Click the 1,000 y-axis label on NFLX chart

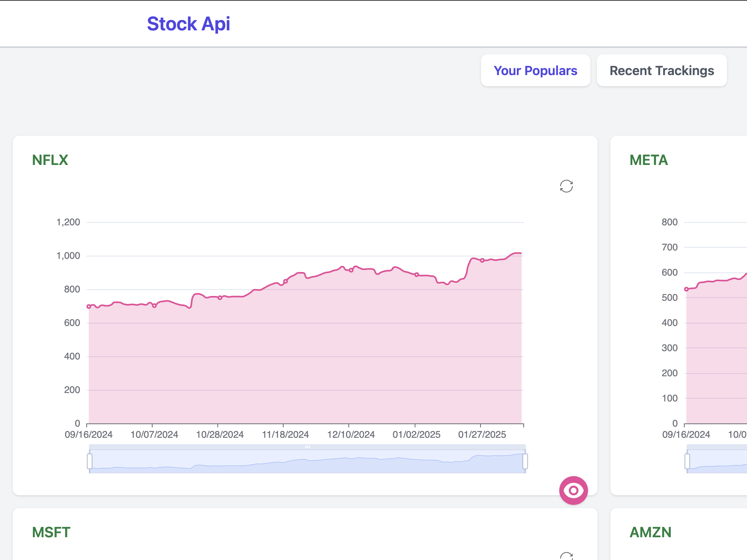68,256
